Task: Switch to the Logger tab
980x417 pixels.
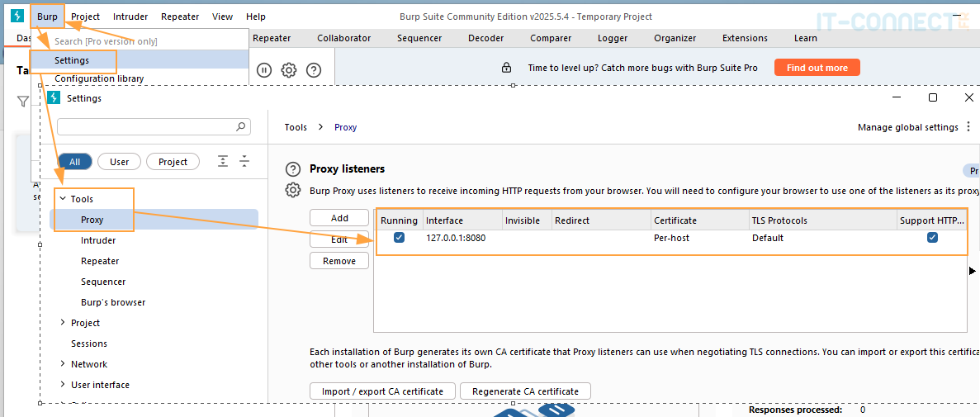Action: tap(613, 38)
